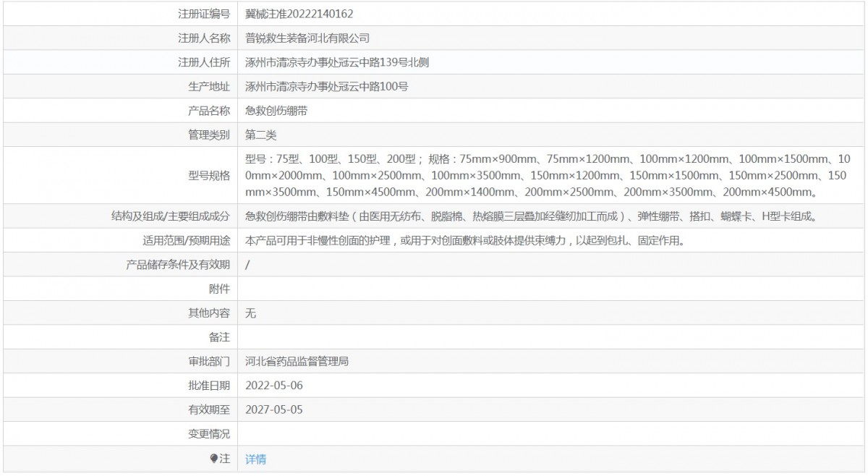Click the 批准日期 label
Viewport: 868px width, 476px height.
click(209, 385)
